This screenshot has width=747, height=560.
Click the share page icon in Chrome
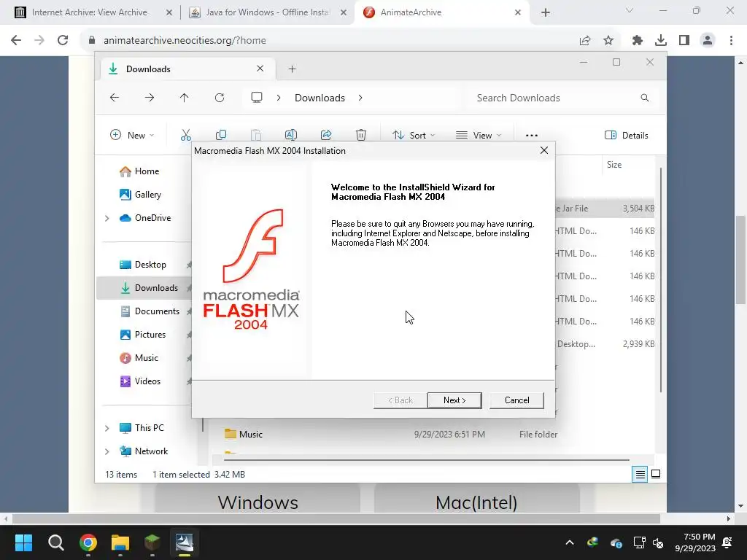pyautogui.click(x=584, y=41)
